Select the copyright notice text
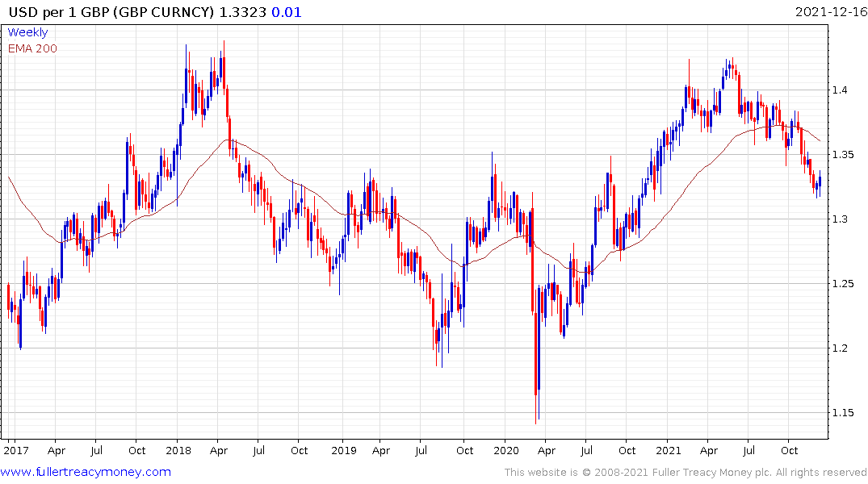The width and height of the screenshot is (868, 484). coord(686,473)
